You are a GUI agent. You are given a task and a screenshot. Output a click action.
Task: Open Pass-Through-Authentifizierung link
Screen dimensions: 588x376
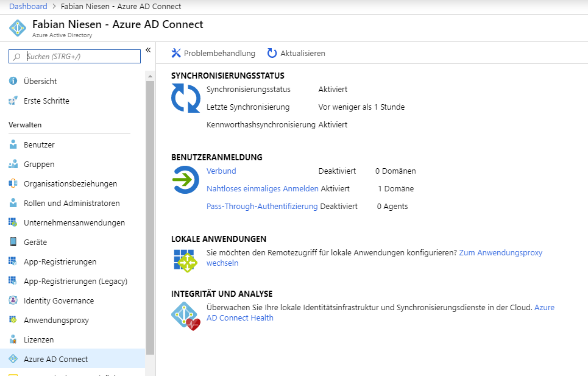pyautogui.click(x=262, y=206)
